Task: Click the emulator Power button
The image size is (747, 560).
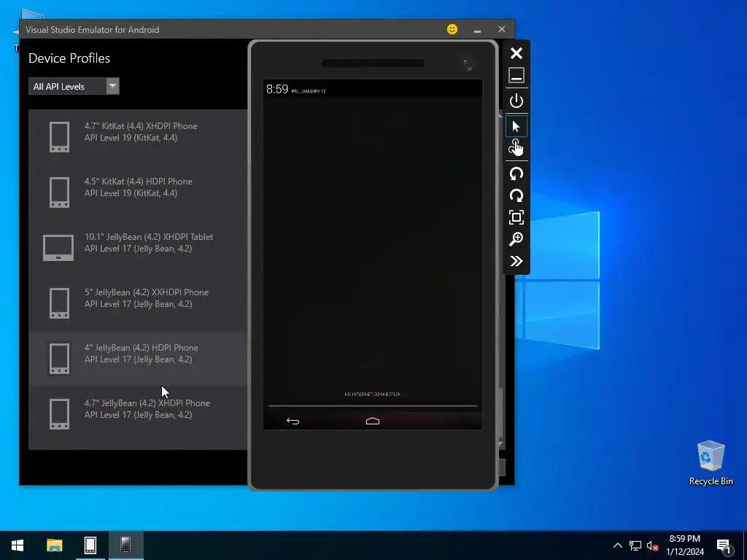Action: pos(516,101)
